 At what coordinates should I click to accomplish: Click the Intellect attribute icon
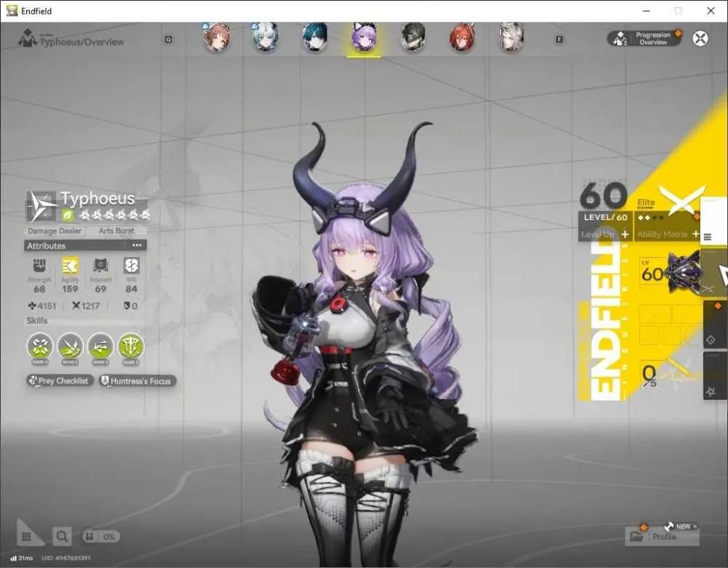[x=100, y=265]
